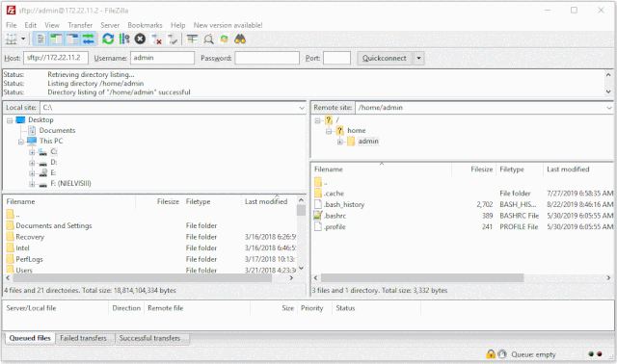Toggle transfer queue display button
This screenshot has width=617, height=364.
tap(89, 39)
